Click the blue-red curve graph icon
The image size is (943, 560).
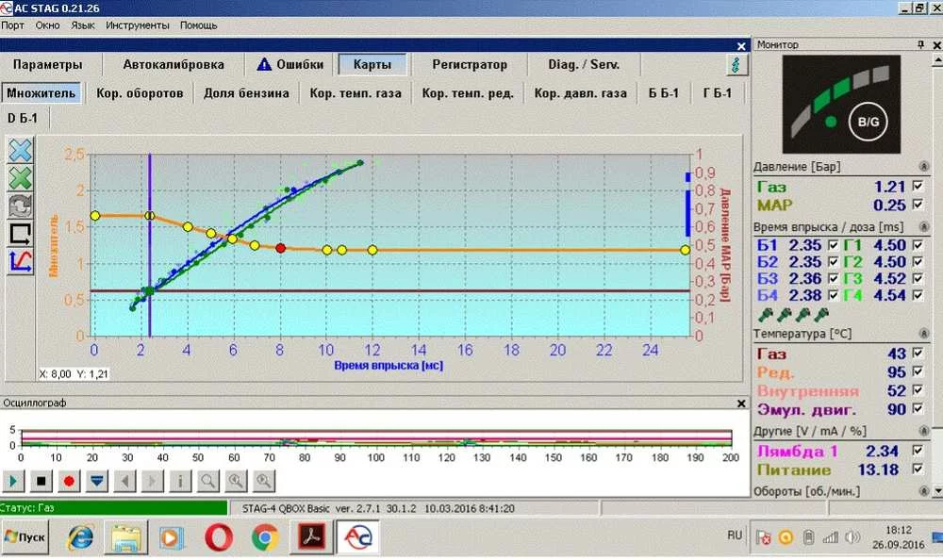click(20, 262)
